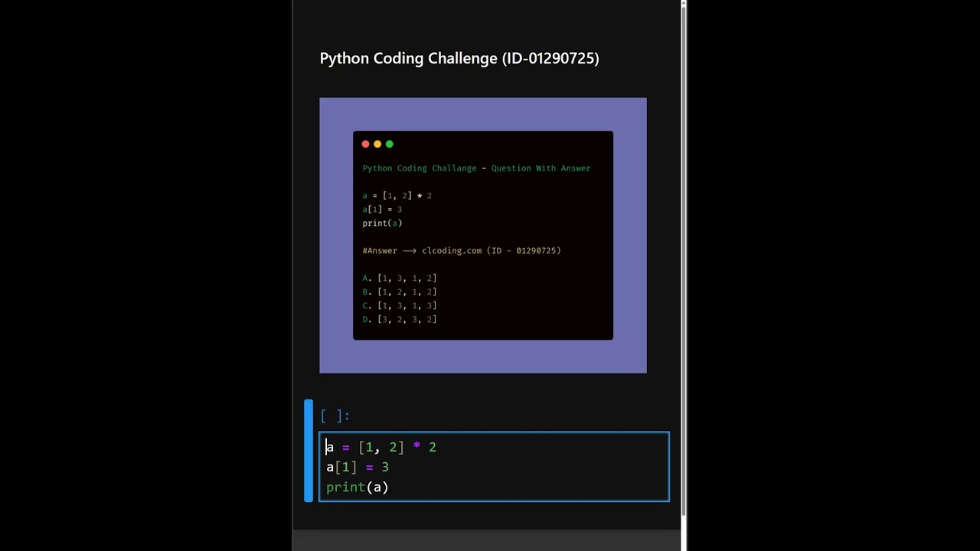
Task: Click option 'D. [3, 2, 3, 2]' in image
Action: tap(400, 320)
